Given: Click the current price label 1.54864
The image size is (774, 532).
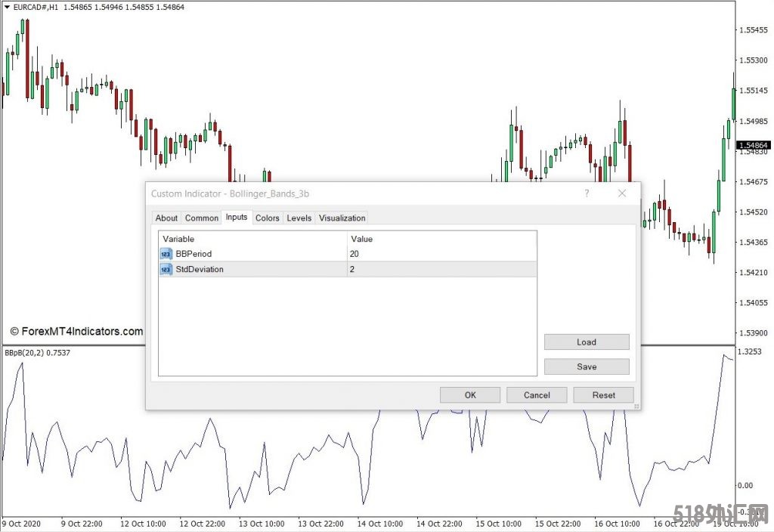Looking at the screenshot, I should (754, 145).
